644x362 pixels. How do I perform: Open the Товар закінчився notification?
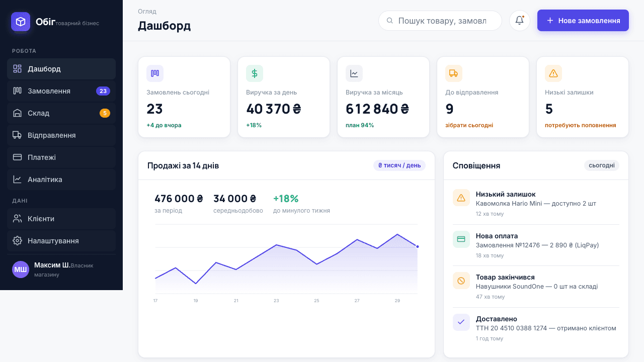[536, 287]
